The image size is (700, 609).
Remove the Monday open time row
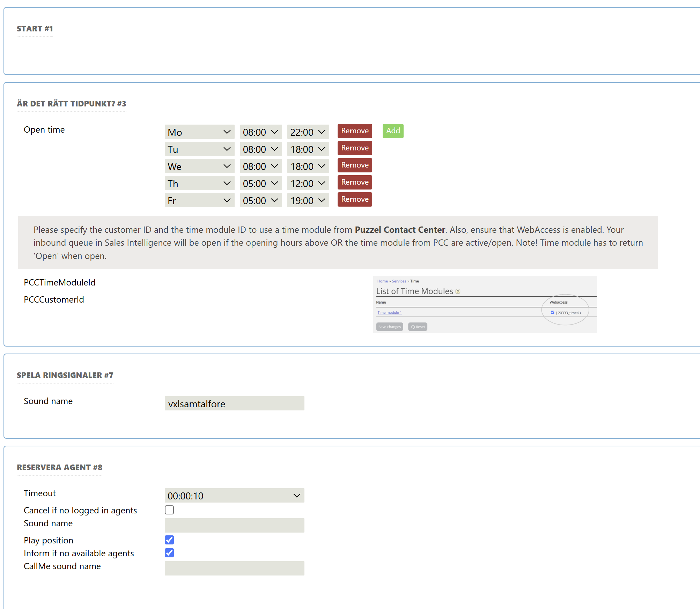354,131
